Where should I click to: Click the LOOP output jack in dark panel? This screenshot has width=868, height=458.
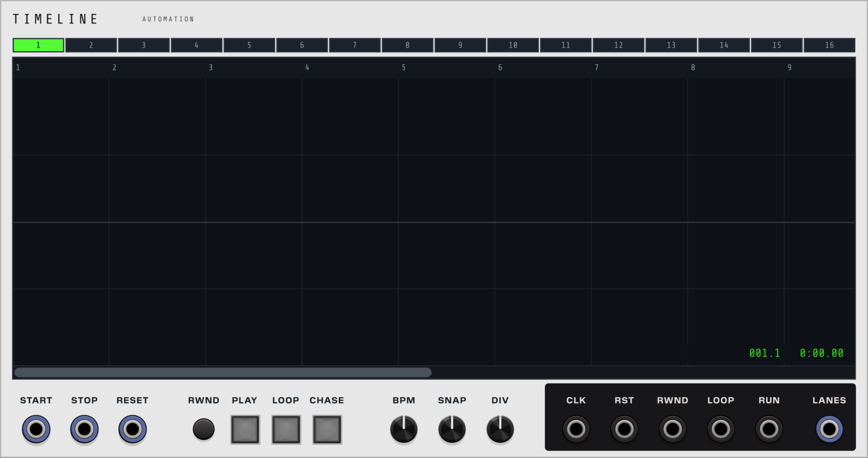[721, 430]
